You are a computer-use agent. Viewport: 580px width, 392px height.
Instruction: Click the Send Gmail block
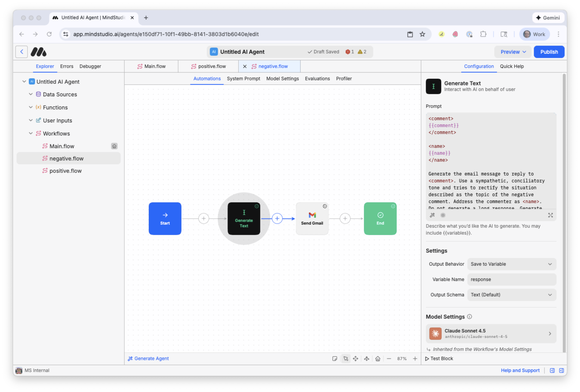point(312,218)
